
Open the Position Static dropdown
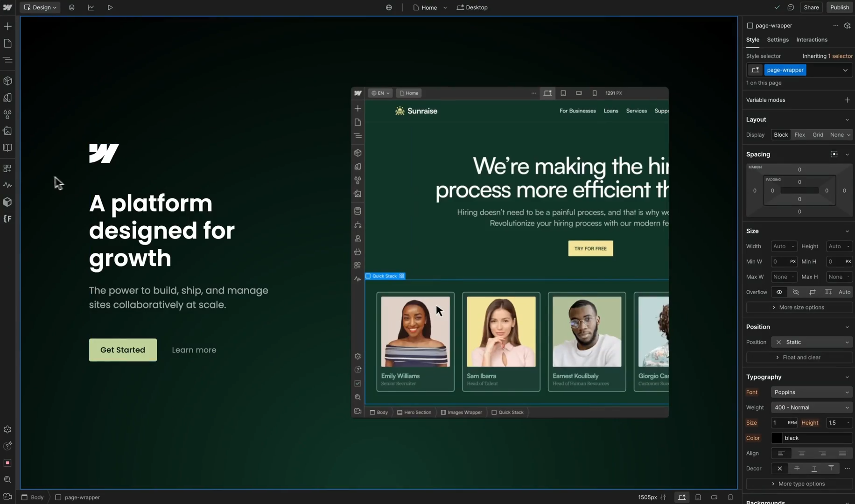812,342
